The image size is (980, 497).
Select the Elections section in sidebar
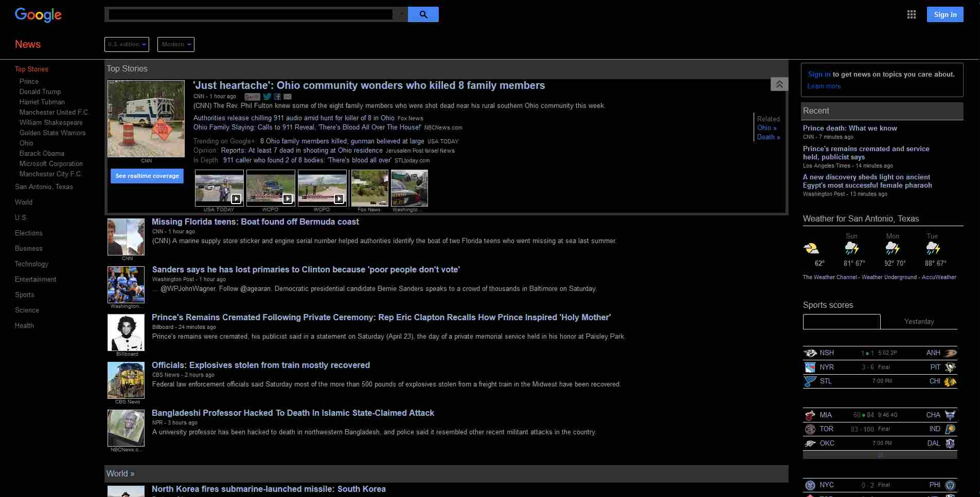pos(29,233)
